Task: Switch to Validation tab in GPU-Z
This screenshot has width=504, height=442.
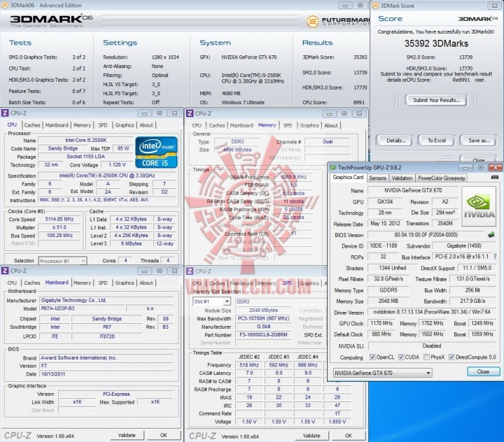Action: pos(402,178)
